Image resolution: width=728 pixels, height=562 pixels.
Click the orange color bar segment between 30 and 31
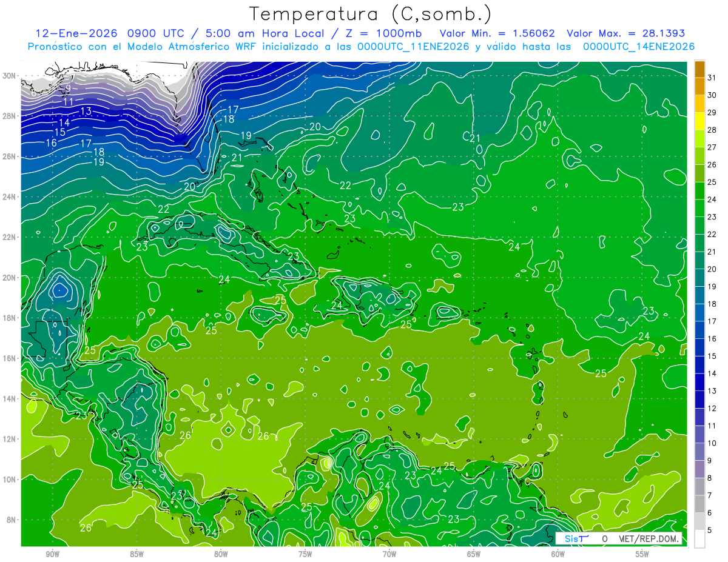click(699, 86)
